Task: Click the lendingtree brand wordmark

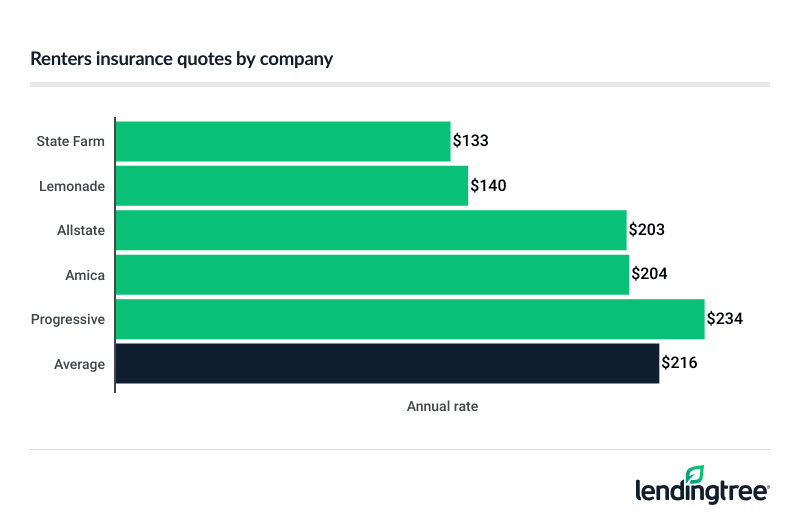Action: tap(701, 491)
